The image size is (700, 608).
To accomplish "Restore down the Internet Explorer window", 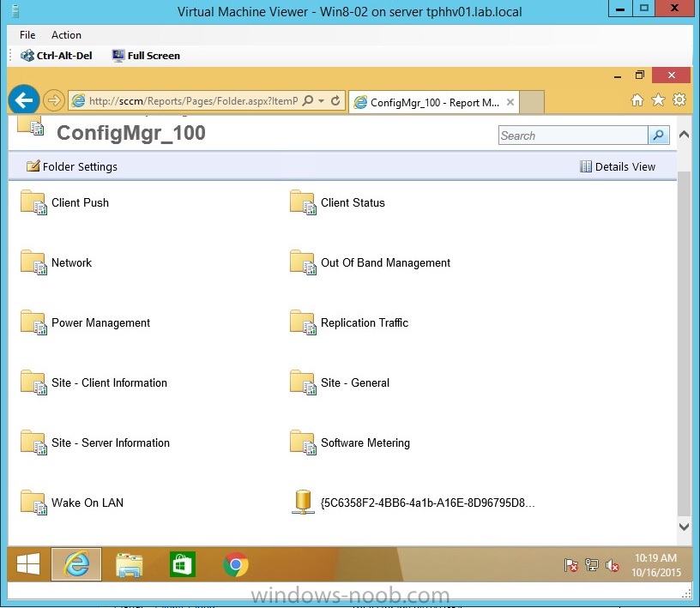I will (640, 75).
